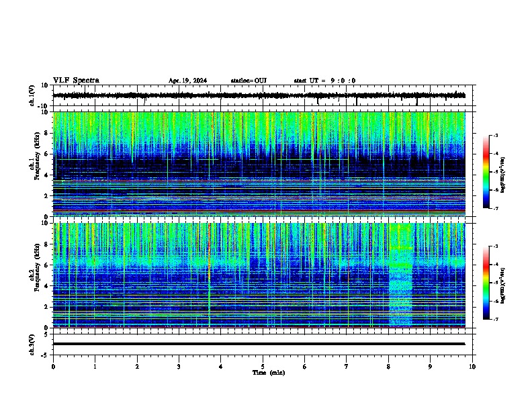
Task: Click time axis tick label "2"
Action: tap(137, 367)
